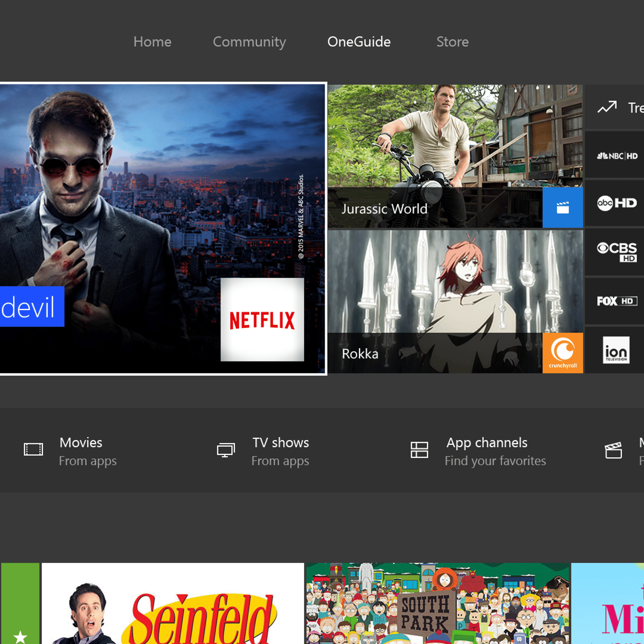Image resolution: width=644 pixels, height=644 pixels.
Task: Browse TV shows from apps
Action: pyautogui.click(x=263, y=451)
